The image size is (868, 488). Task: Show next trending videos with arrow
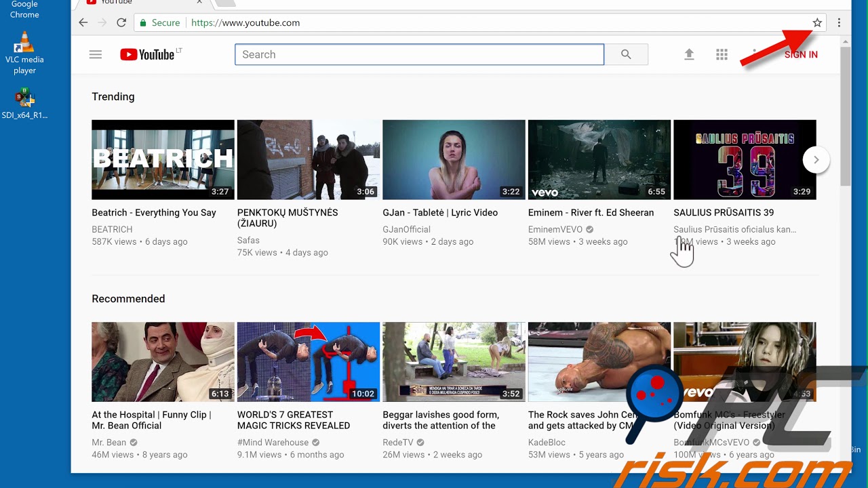816,160
